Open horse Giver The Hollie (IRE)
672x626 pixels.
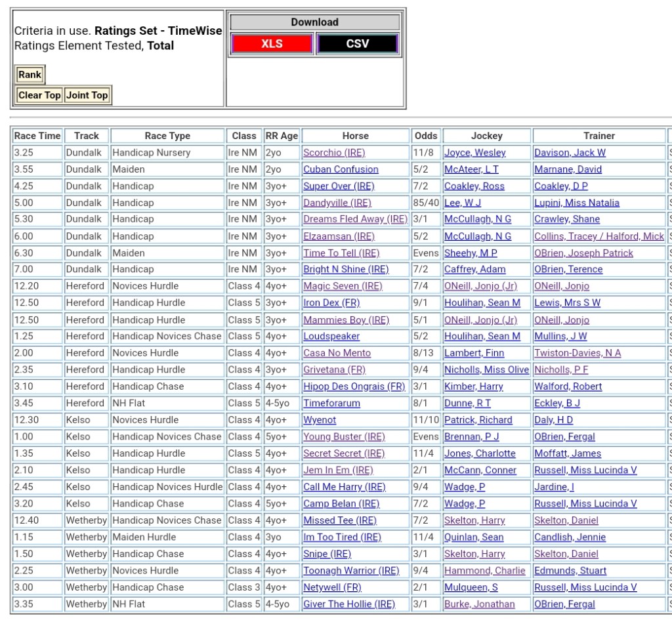click(x=348, y=604)
